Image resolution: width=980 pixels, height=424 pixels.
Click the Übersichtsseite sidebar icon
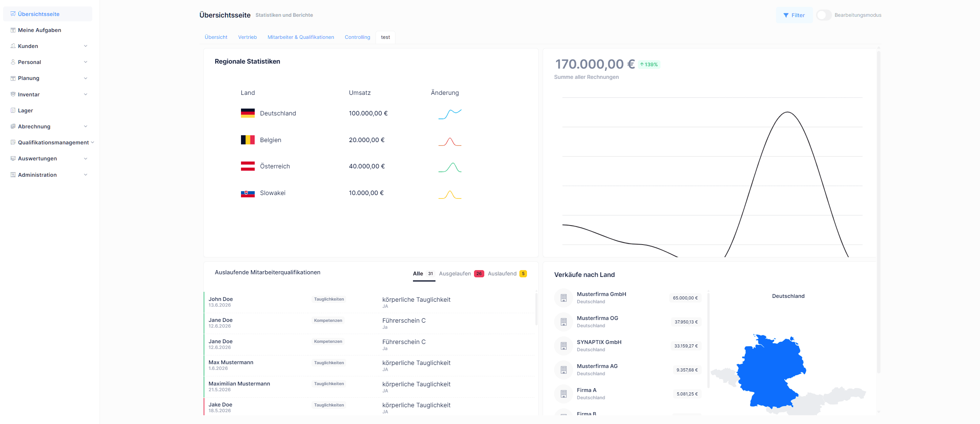point(13,14)
